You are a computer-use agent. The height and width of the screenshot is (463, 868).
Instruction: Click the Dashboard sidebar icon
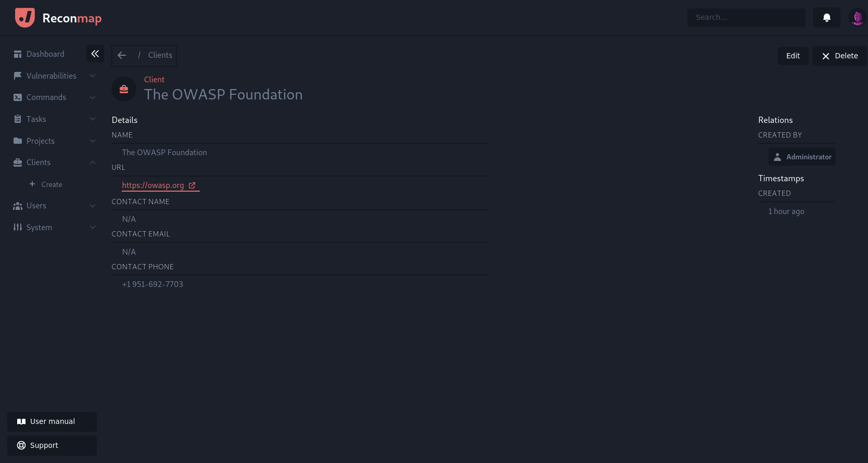[x=18, y=54]
